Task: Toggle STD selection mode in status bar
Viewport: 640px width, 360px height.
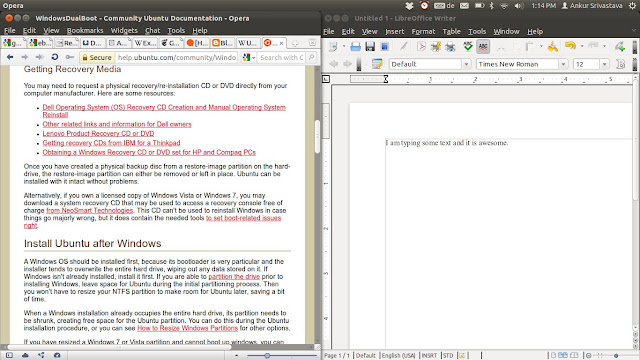Action: [448, 356]
